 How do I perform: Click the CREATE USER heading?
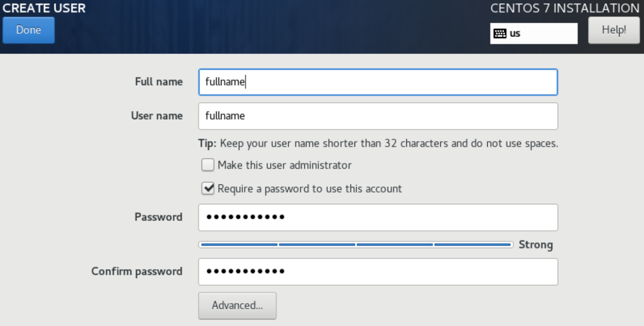tap(44, 8)
